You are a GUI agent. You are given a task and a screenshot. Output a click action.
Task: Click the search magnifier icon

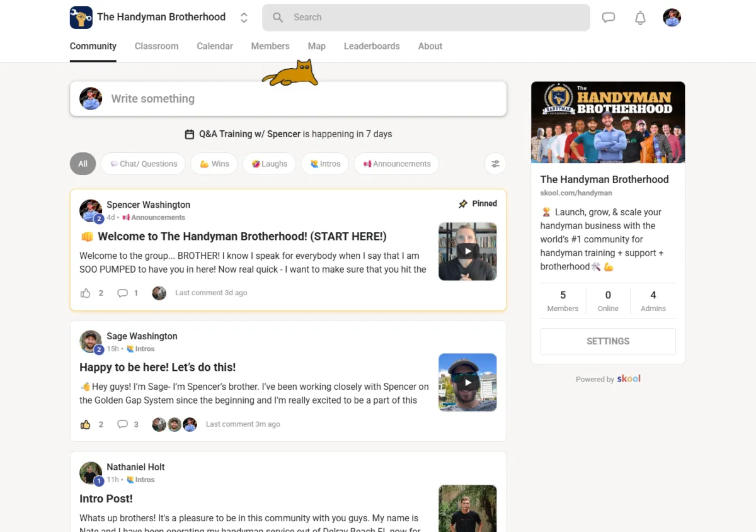(x=278, y=18)
